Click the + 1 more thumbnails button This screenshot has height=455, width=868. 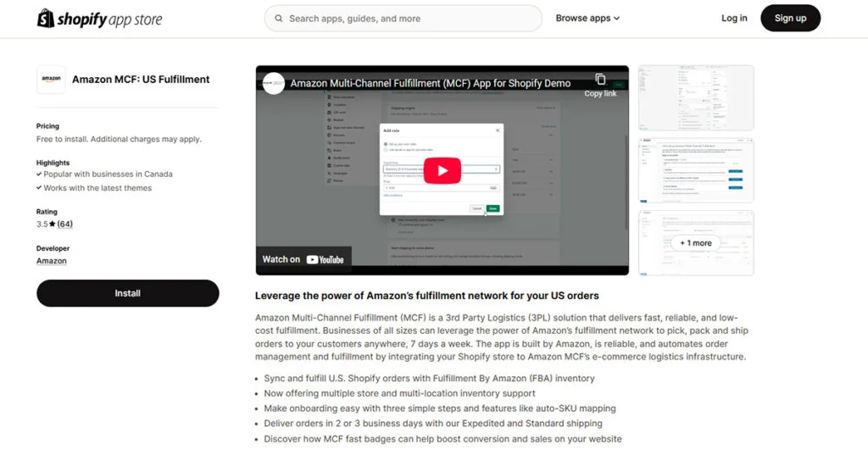coord(696,243)
